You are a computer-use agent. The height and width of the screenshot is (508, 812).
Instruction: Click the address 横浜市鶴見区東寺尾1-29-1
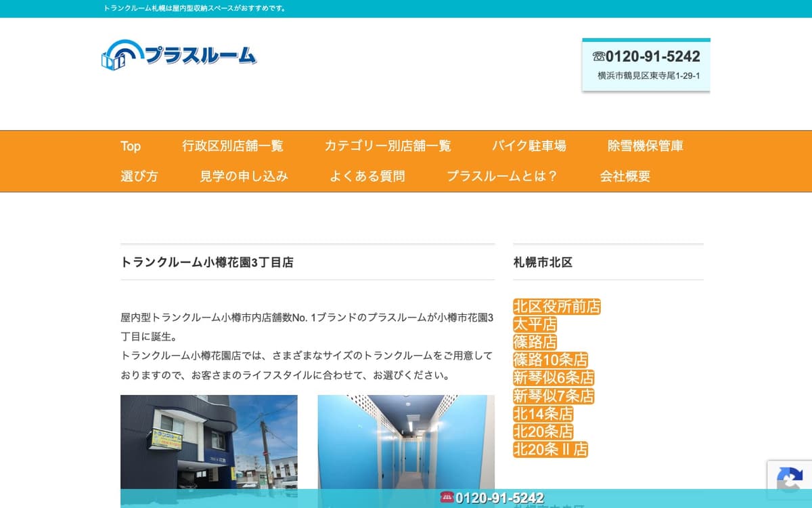point(649,76)
